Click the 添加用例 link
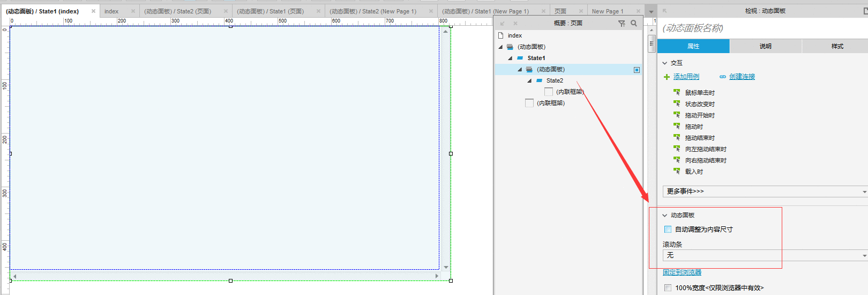 686,77
